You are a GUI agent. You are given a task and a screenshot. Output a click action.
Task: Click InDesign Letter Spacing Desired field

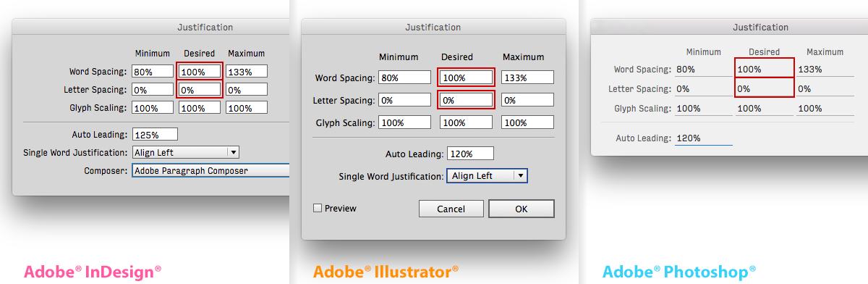200,90
